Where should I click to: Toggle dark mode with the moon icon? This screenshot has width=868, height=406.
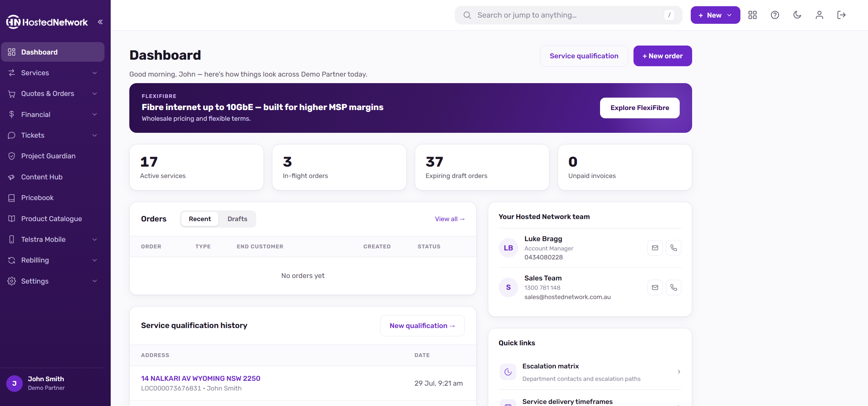(797, 15)
